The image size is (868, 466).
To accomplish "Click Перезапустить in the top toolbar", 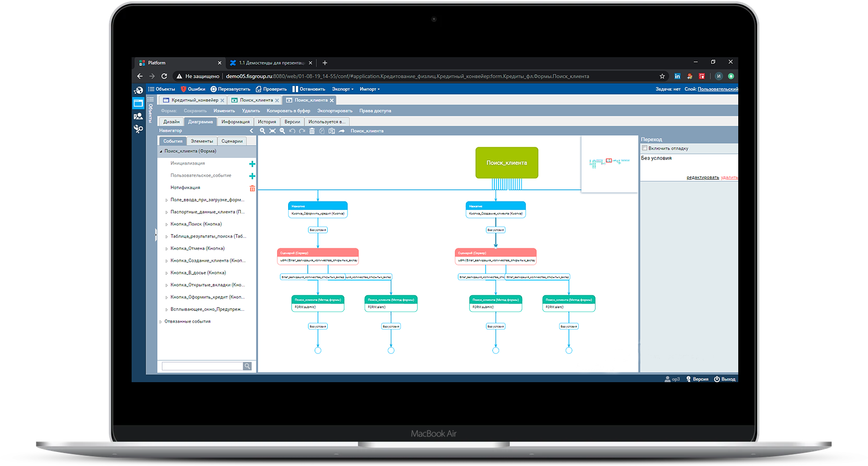I will (230, 89).
